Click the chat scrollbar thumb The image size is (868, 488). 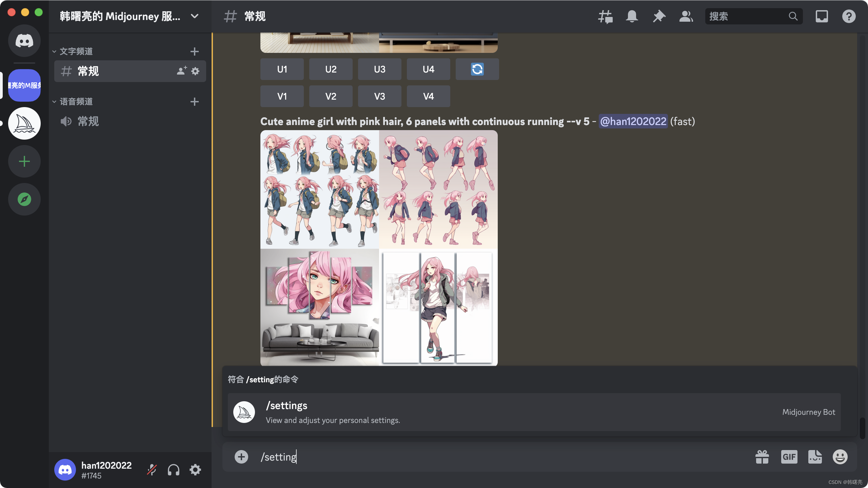tap(862, 428)
